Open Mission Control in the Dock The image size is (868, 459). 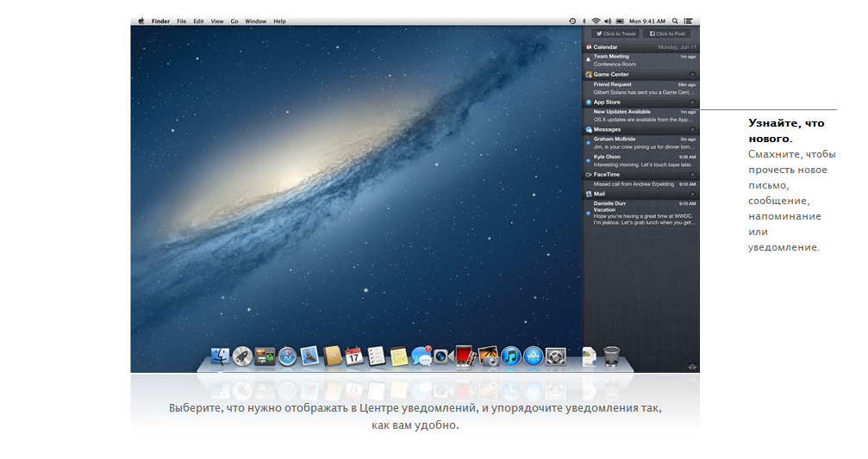click(x=265, y=357)
